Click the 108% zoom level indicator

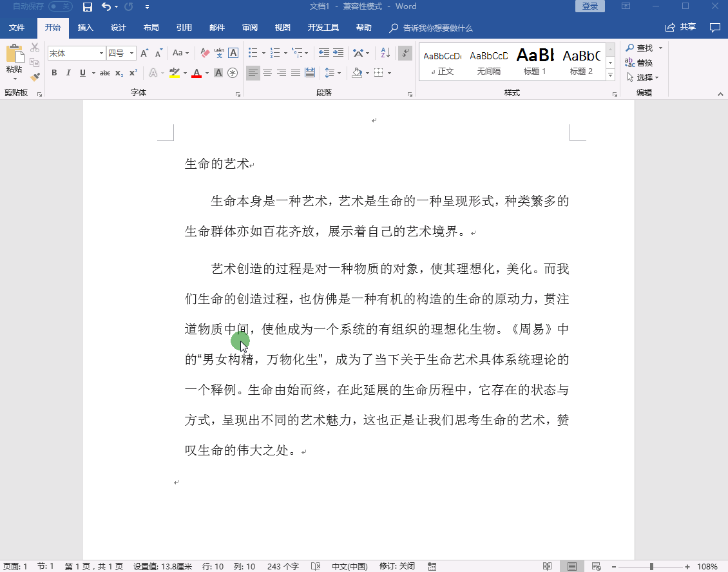(x=707, y=566)
